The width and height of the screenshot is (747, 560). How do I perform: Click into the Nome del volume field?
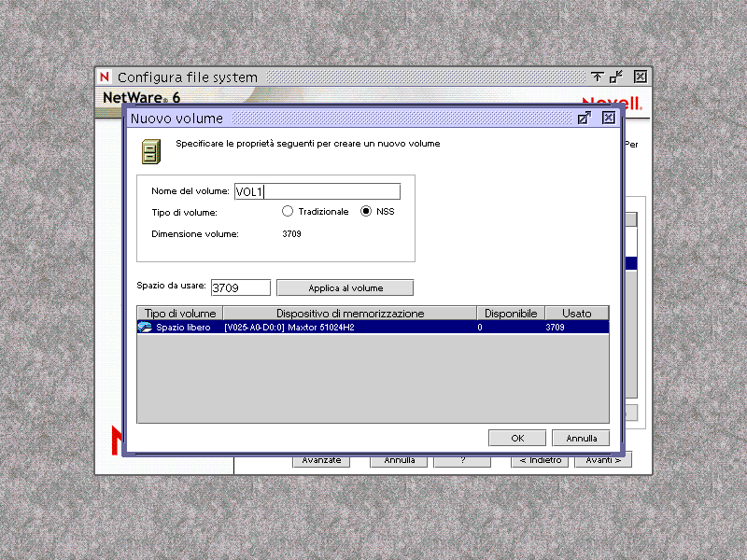click(317, 191)
